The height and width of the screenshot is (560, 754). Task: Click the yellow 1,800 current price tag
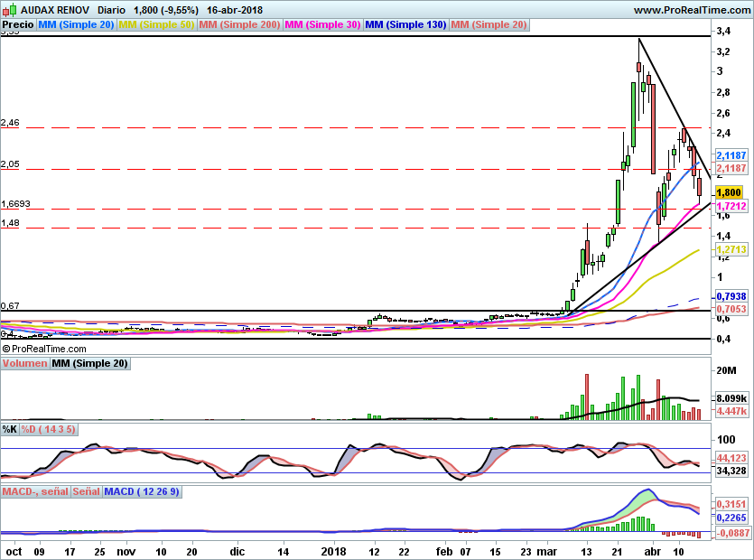(728, 192)
